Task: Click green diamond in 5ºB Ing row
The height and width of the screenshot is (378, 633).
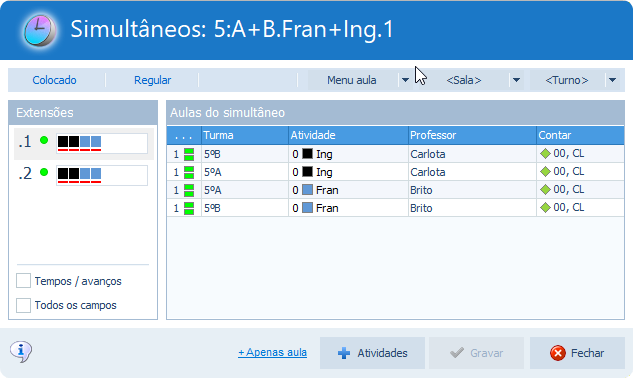Action: [x=545, y=153]
